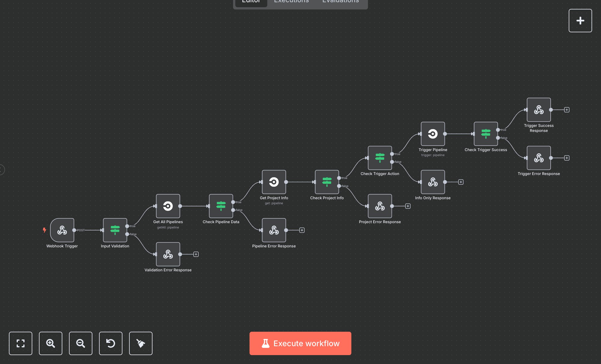Zoom out of the workflow canvas
601x364 pixels.
pos(80,343)
